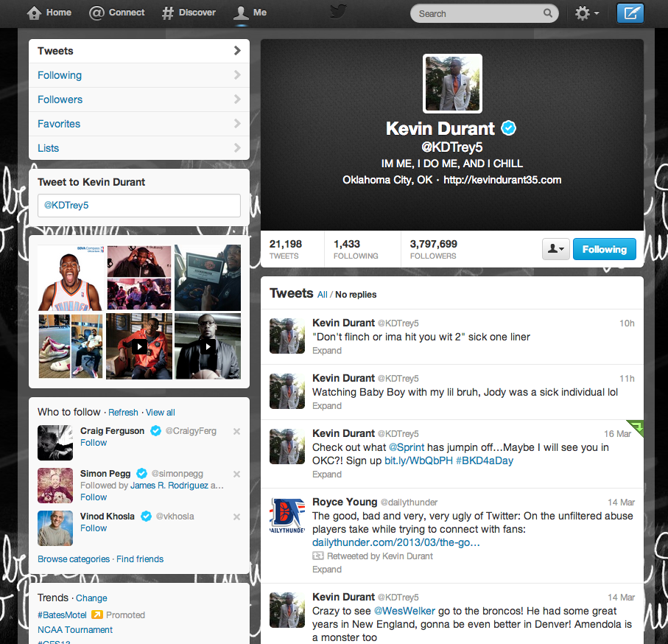Open the sneakers photo thumbnail

(54, 346)
